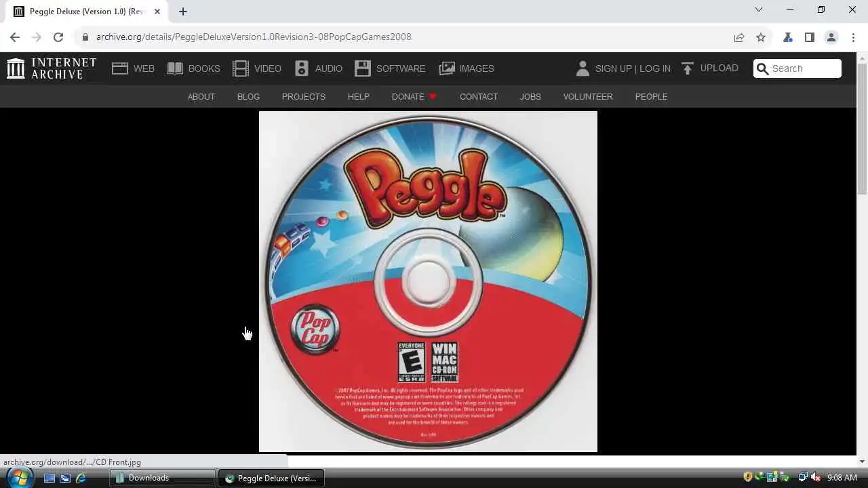Viewport: 868px width, 488px height.
Task: Open the JOBS link
Action: coord(530,97)
